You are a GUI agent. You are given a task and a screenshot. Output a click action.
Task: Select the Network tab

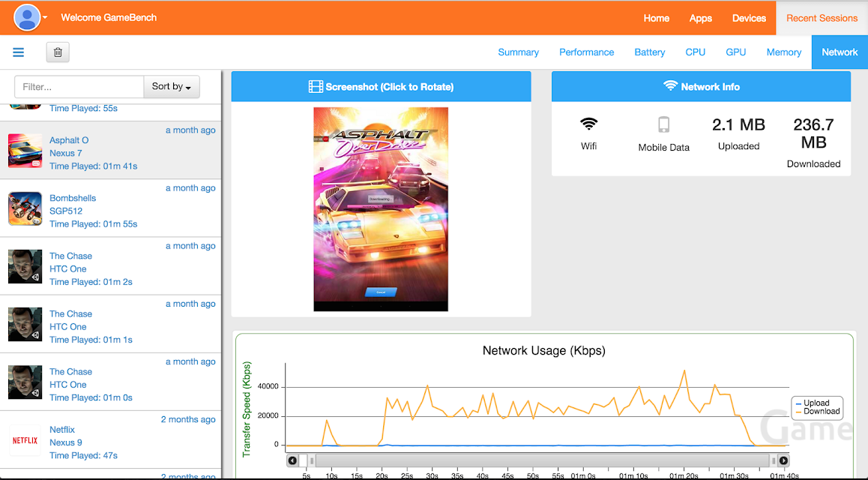tap(840, 52)
